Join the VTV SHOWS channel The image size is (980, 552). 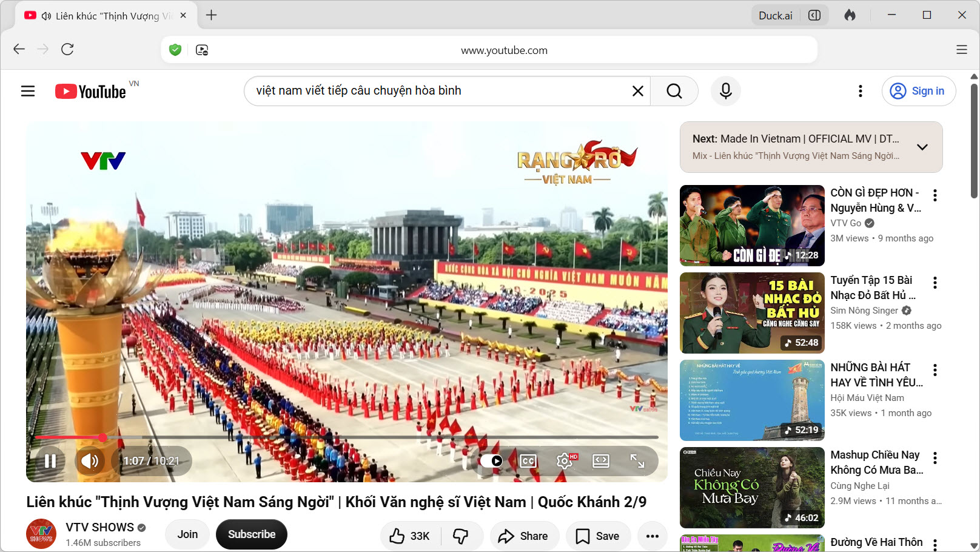click(187, 534)
